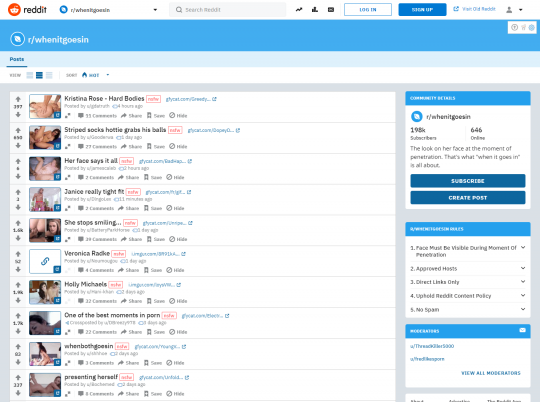This screenshot has width=540, height=402.
Task: Click VIEW ALL MODERATORS link
Action: 491,373
